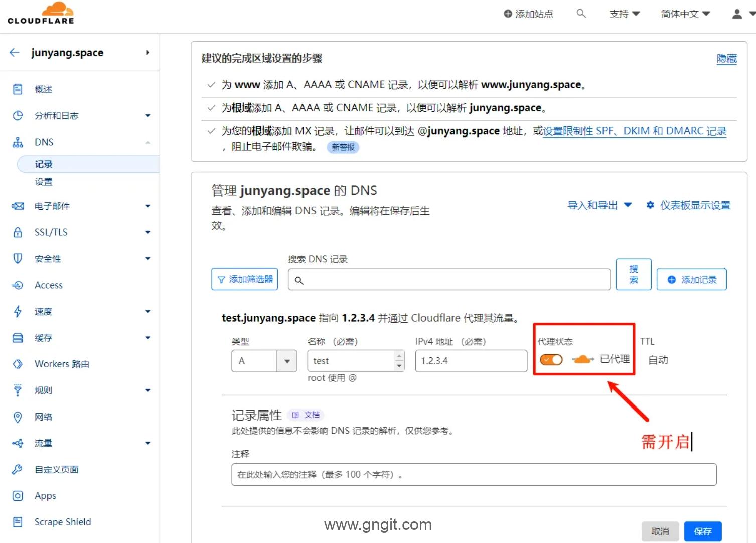Click the Workers 路由 icon
The width and height of the screenshot is (756, 543).
coord(18,364)
